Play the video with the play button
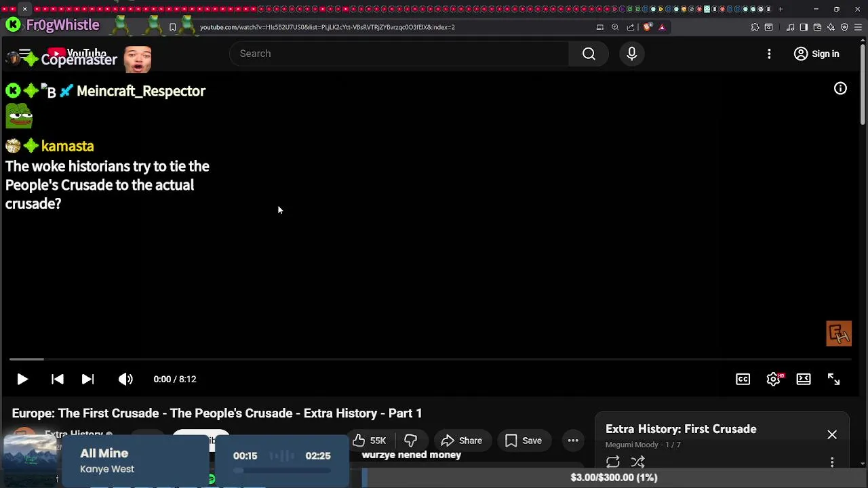Image resolution: width=868 pixels, height=488 pixels. [22, 379]
